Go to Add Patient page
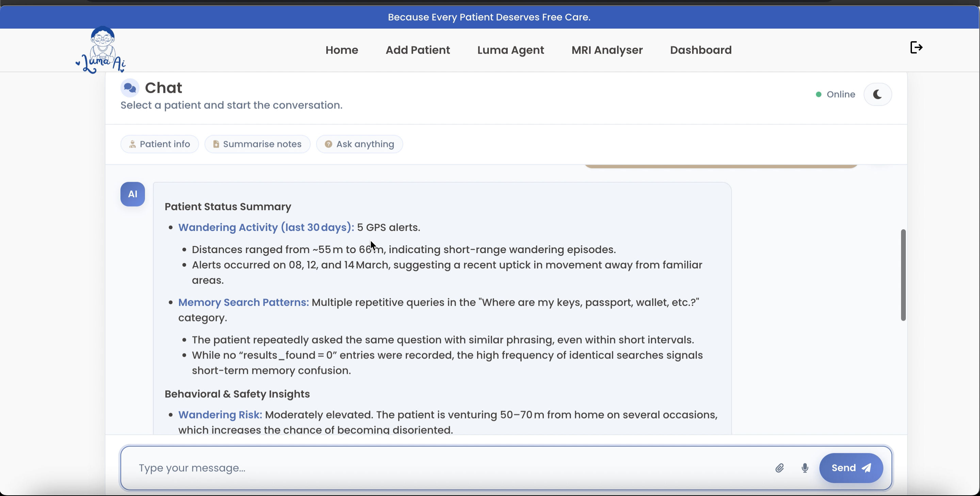This screenshot has height=496, width=980. pyautogui.click(x=418, y=50)
